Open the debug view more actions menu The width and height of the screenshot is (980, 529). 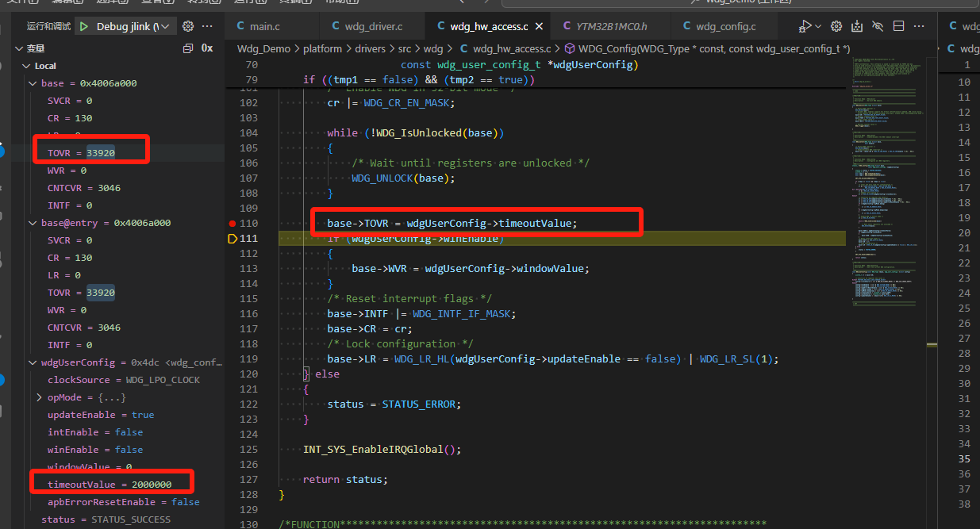click(207, 26)
